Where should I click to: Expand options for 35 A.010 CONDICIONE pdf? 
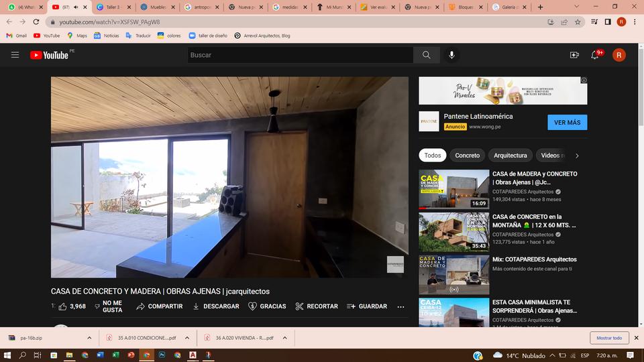coord(187,338)
